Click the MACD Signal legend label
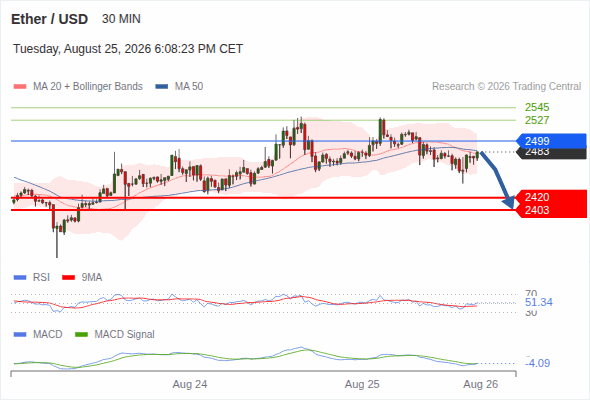 [x=124, y=335]
